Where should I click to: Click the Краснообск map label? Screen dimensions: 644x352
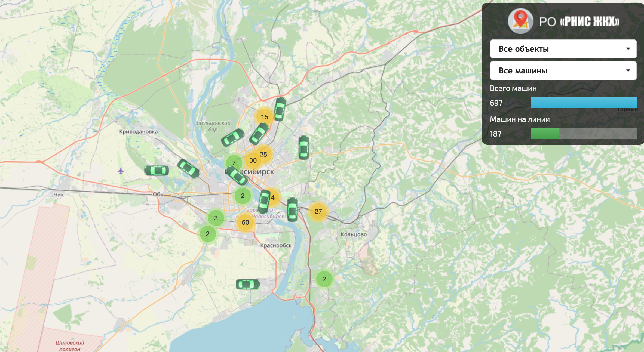pos(276,245)
